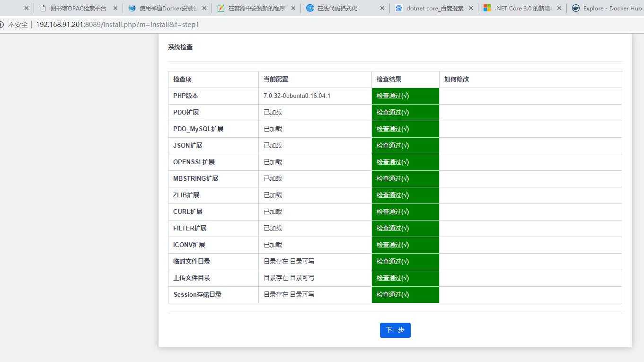The width and height of the screenshot is (644, 362).
Task: Switch to 图书馆OPAC检索平台 tab
Action: click(x=78, y=8)
